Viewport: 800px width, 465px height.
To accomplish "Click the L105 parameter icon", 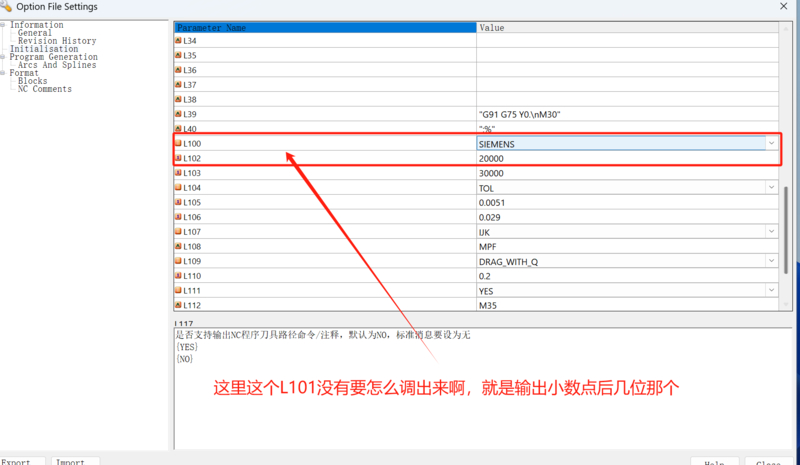I will tap(178, 202).
